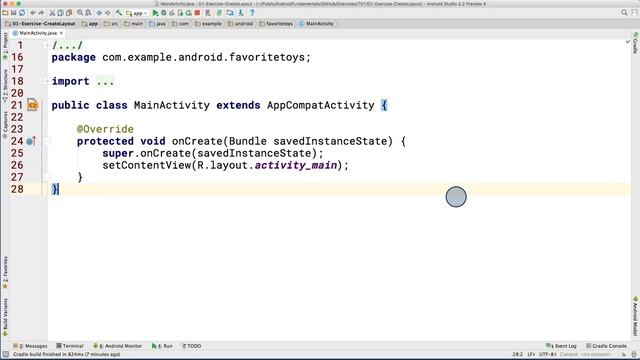
Task: Click the analysis status checkmark above the scrollbar
Action: [x=627, y=42]
